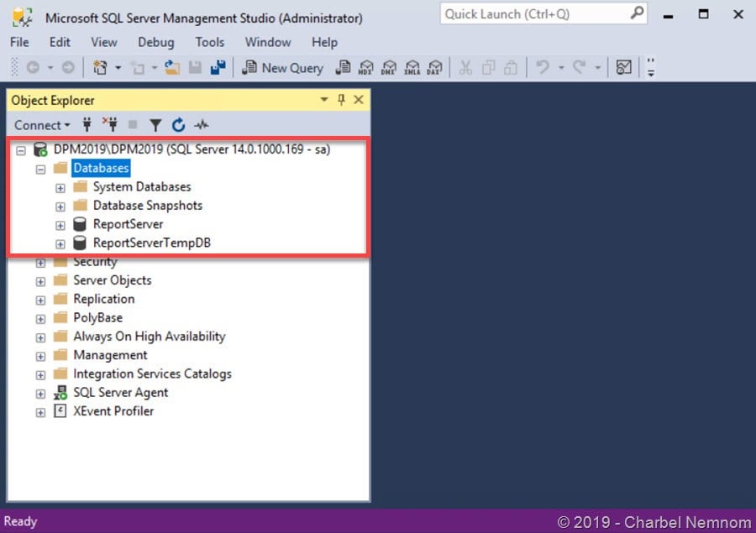This screenshot has height=533, width=756.
Task: Click the Navigate Forward icon
Action: pyautogui.click(x=68, y=67)
